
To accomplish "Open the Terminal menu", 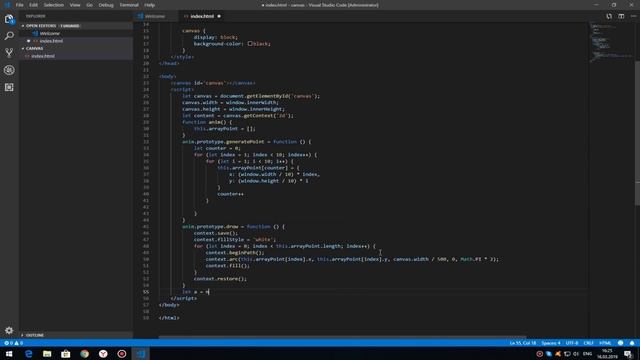I will coord(129,5).
